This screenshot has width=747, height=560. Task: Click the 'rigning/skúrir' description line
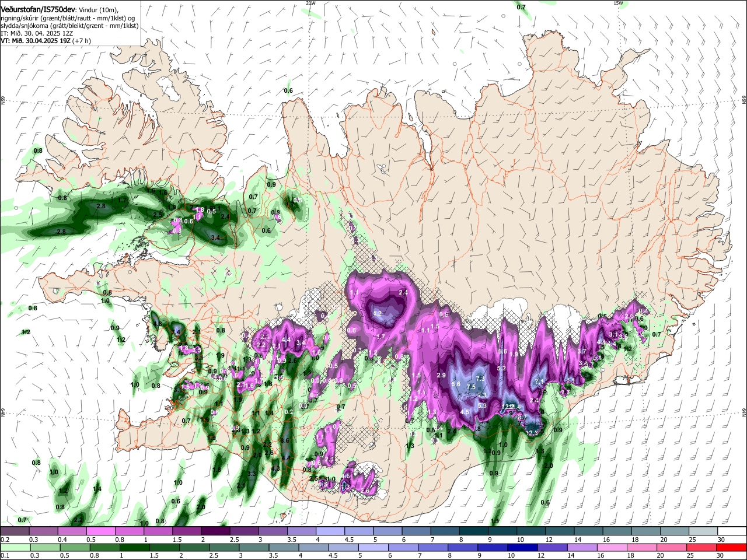pyautogui.click(x=69, y=17)
